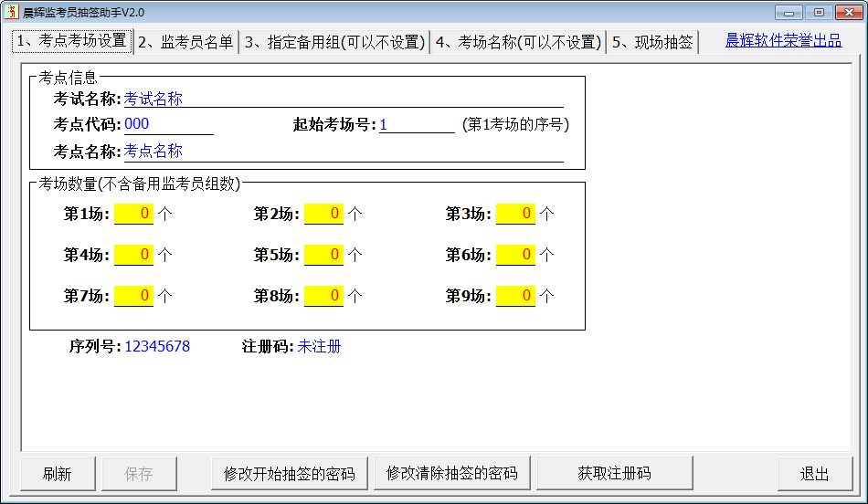Image resolution: width=868 pixels, height=504 pixels.
Task: Click the 考点名称 input field
Action: 344,151
